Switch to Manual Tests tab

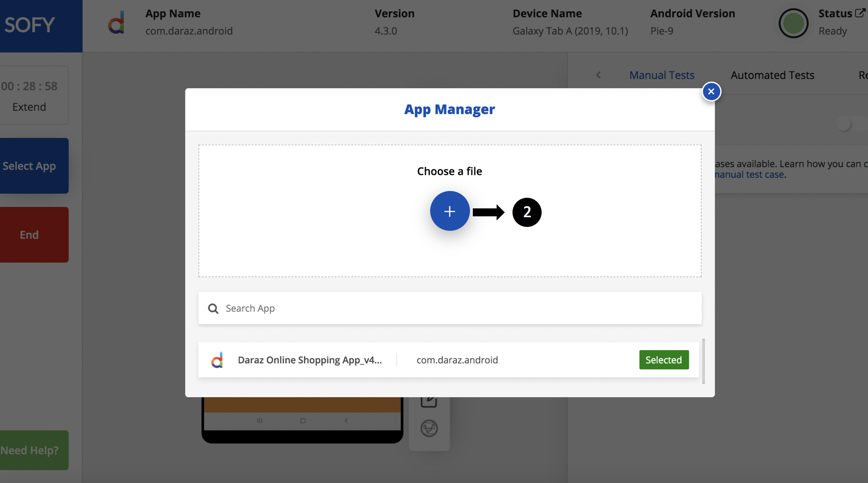(x=662, y=75)
